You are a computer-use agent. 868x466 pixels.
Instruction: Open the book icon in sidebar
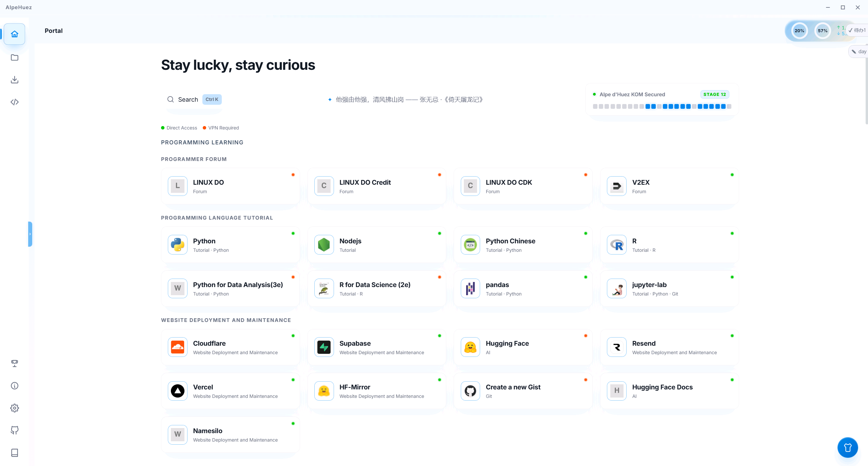click(15, 453)
